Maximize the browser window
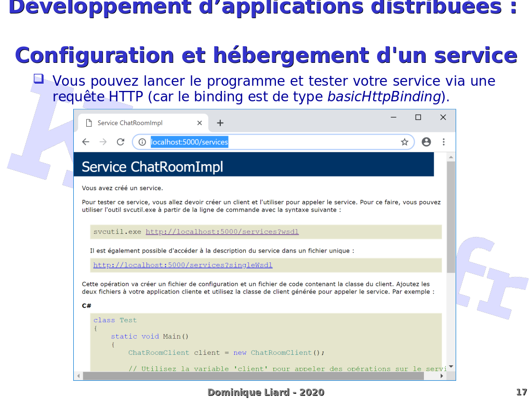 pyautogui.click(x=418, y=117)
